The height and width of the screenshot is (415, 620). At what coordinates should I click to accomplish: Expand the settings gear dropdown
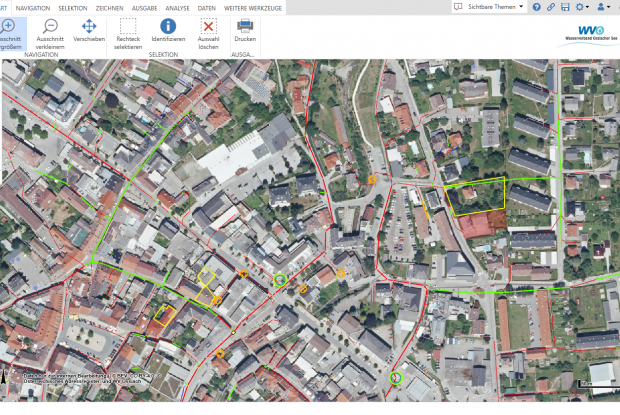pyautogui.click(x=583, y=7)
